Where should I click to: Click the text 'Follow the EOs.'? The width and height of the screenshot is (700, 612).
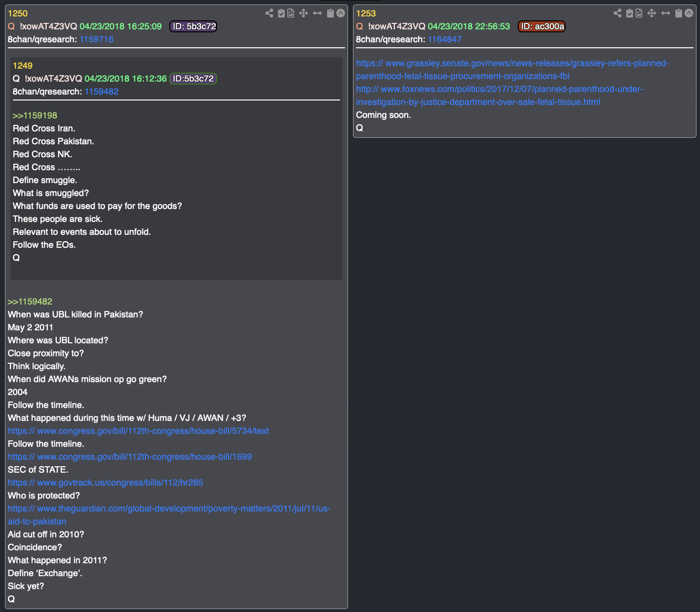coord(44,245)
